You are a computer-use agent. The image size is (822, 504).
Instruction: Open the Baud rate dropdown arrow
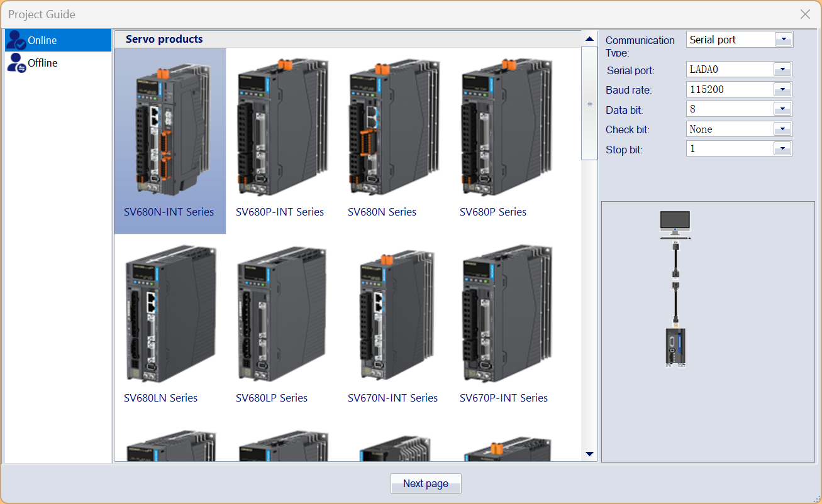click(782, 89)
